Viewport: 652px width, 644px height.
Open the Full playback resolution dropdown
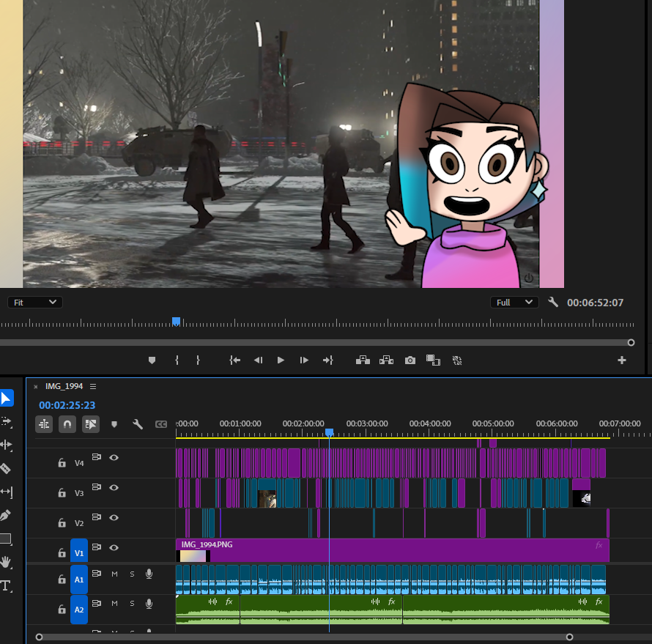pos(514,303)
